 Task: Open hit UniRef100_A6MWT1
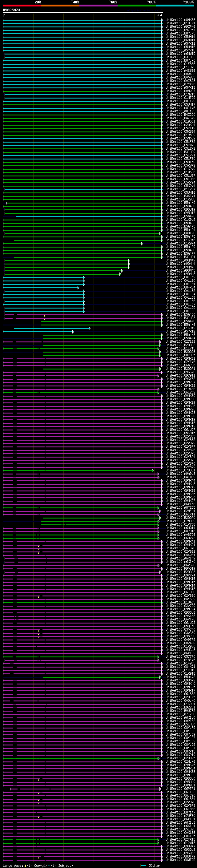[180, 40]
